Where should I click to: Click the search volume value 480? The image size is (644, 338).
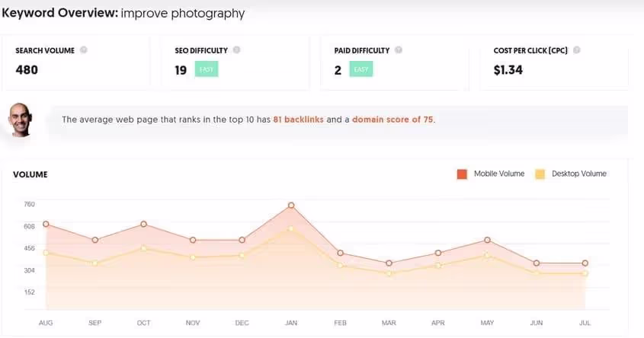(27, 70)
